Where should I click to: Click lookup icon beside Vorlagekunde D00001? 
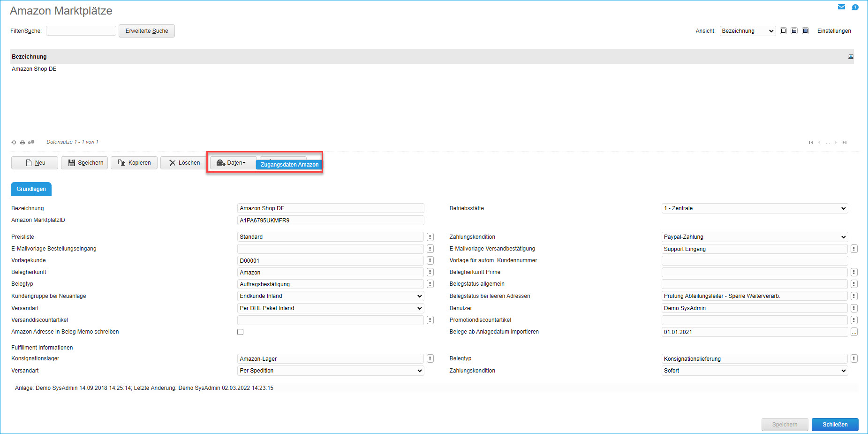pyautogui.click(x=430, y=260)
